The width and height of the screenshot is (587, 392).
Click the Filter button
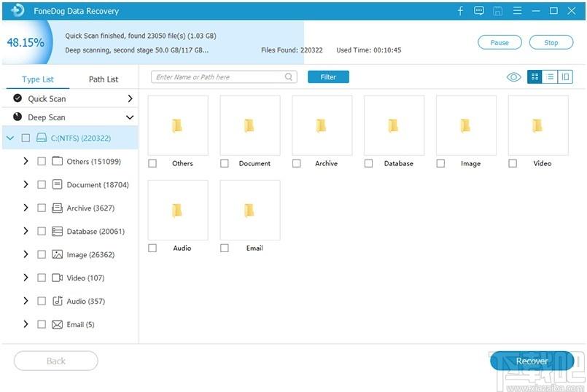[328, 77]
